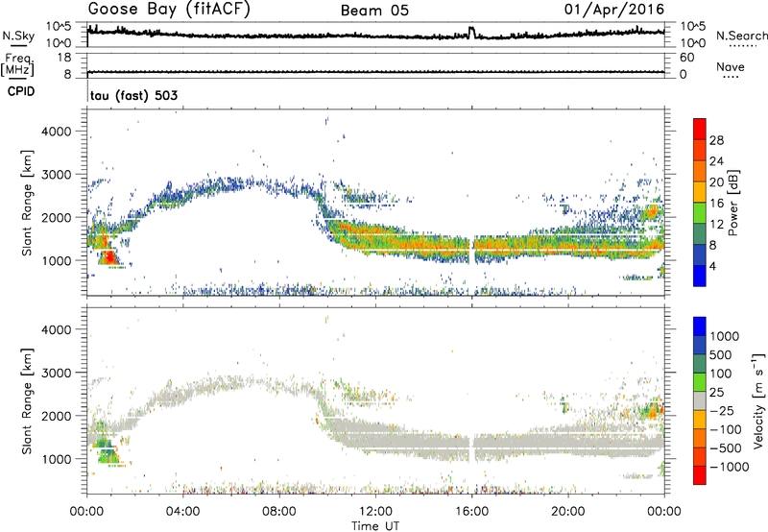Click the 'CPID' row label

click(x=21, y=91)
